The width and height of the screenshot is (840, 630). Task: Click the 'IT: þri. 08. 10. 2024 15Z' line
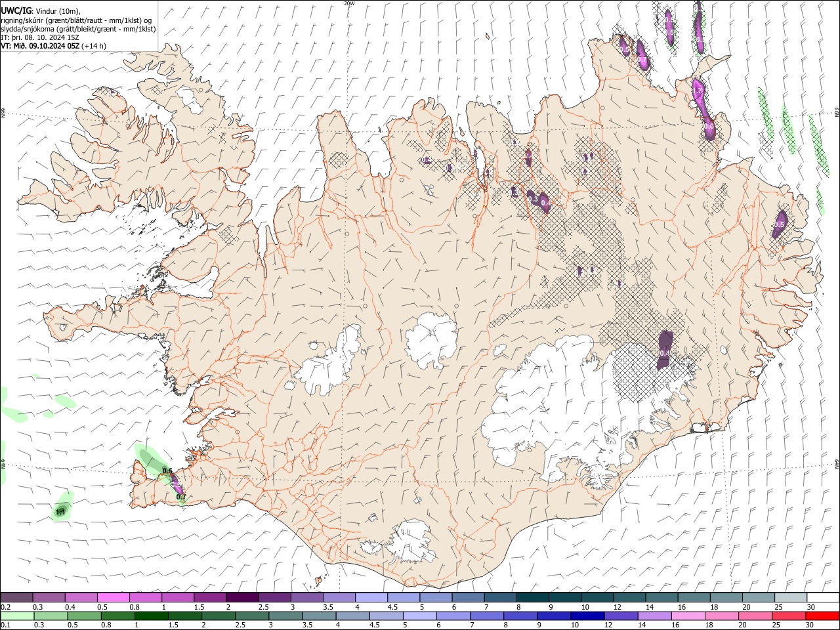[40, 37]
